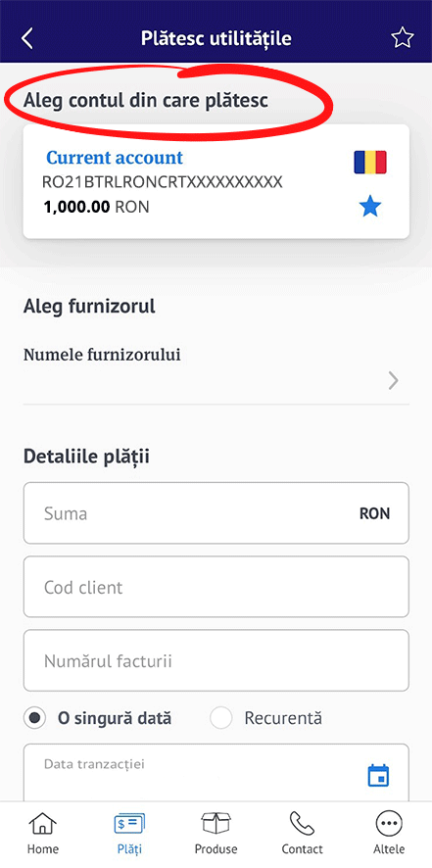
Task: Open the calendar date picker icon
Action: pyautogui.click(x=379, y=776)
